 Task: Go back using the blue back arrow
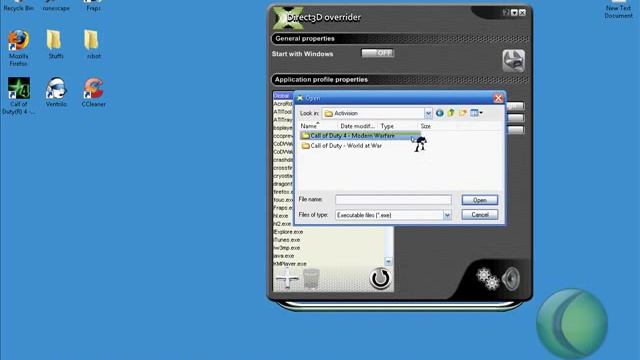[440, 113]
